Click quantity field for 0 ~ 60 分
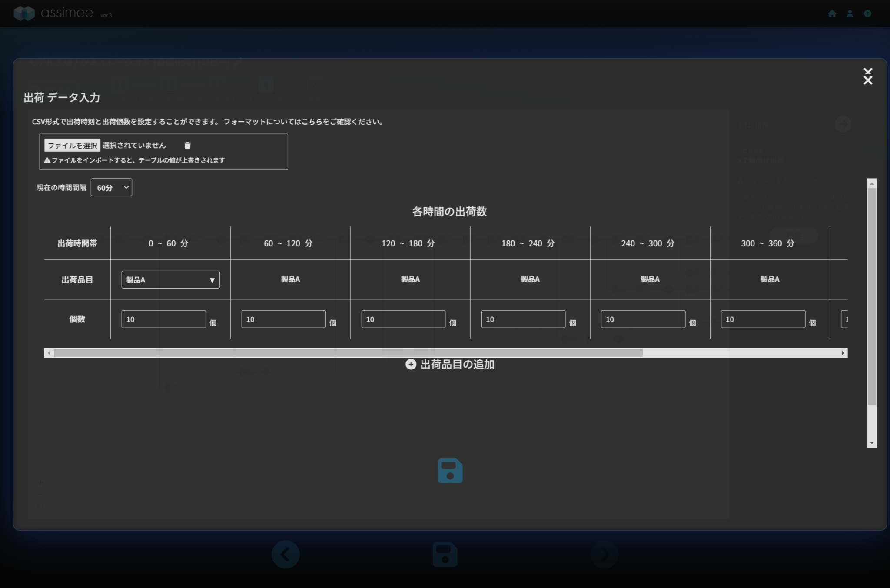Screen dimensions: 890x588 [x=163, y=319]
